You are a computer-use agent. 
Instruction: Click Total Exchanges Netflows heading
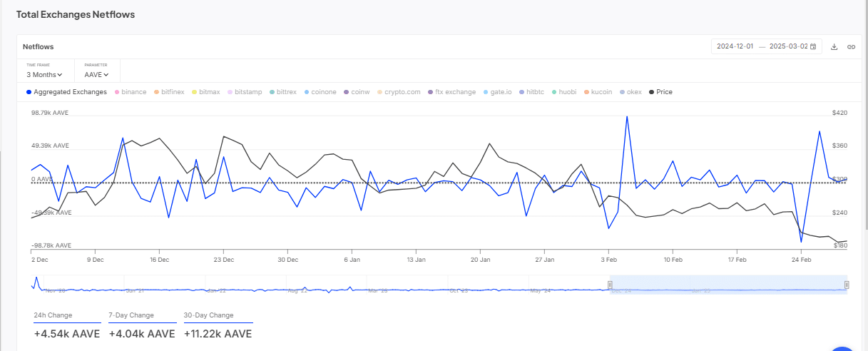[x=76, y=14]
